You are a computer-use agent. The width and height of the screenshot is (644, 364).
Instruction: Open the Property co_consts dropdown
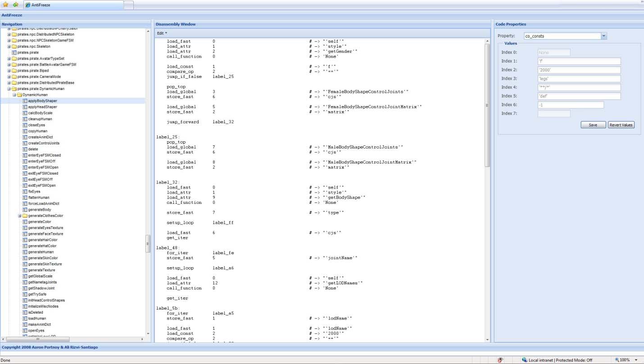pos(604,36)
